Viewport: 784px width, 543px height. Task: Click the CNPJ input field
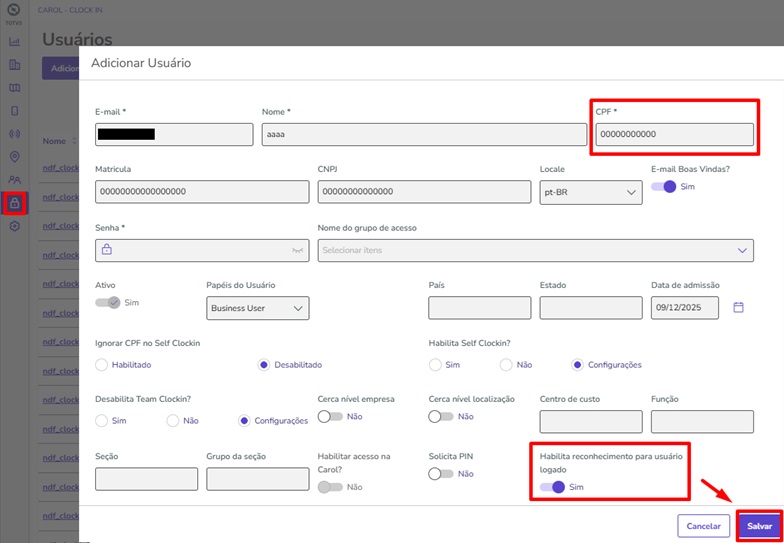pyautogui.click(x=424, y=192)
